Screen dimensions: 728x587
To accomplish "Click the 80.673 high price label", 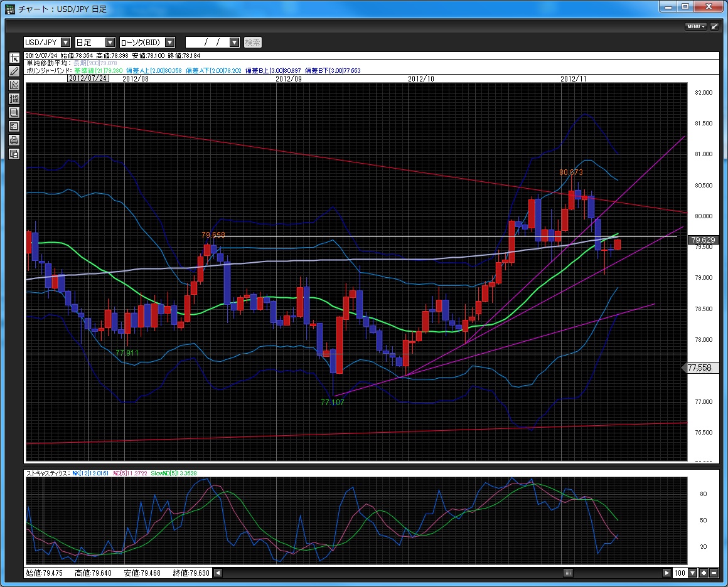I will (570, 172).
